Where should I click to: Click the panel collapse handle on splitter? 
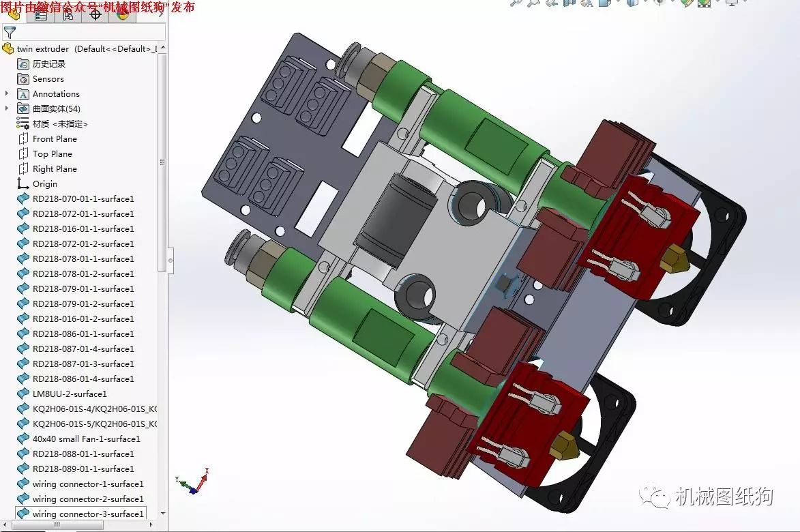tap(171, 261)
